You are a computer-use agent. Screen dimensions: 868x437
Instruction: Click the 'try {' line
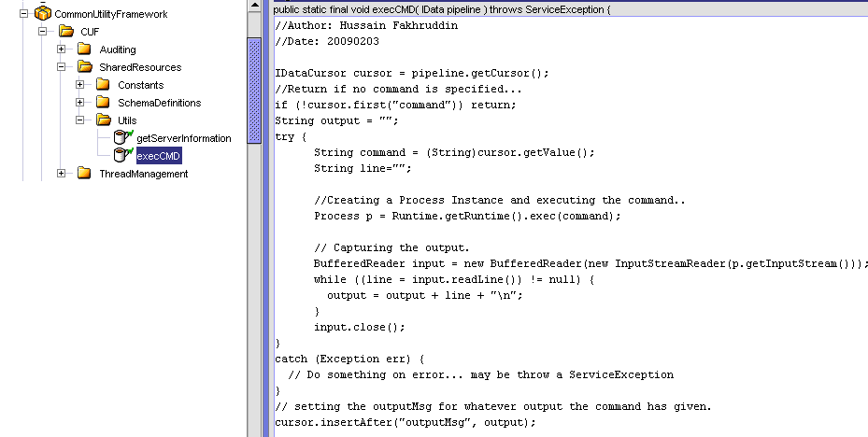[x=291, y=136]
